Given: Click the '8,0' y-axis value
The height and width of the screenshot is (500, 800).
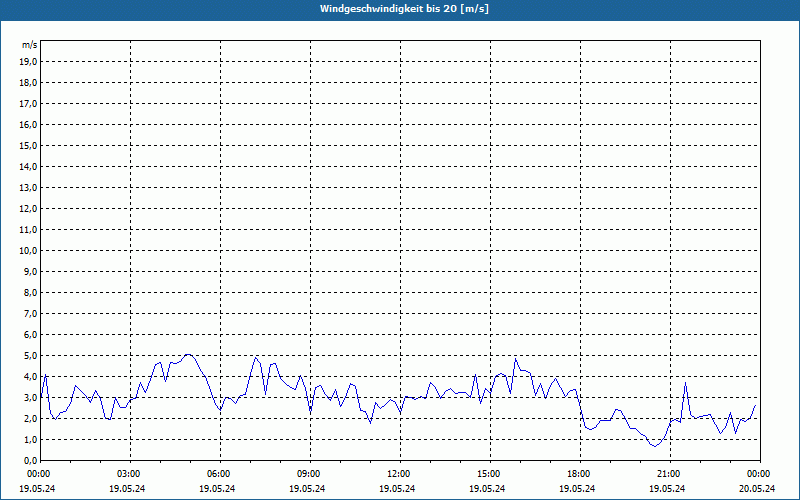Looking at the screenshot, I should point(31,292).
